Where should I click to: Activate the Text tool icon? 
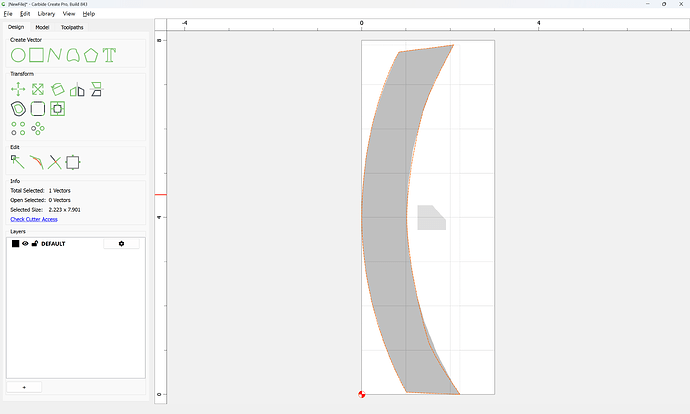(109, 55)
